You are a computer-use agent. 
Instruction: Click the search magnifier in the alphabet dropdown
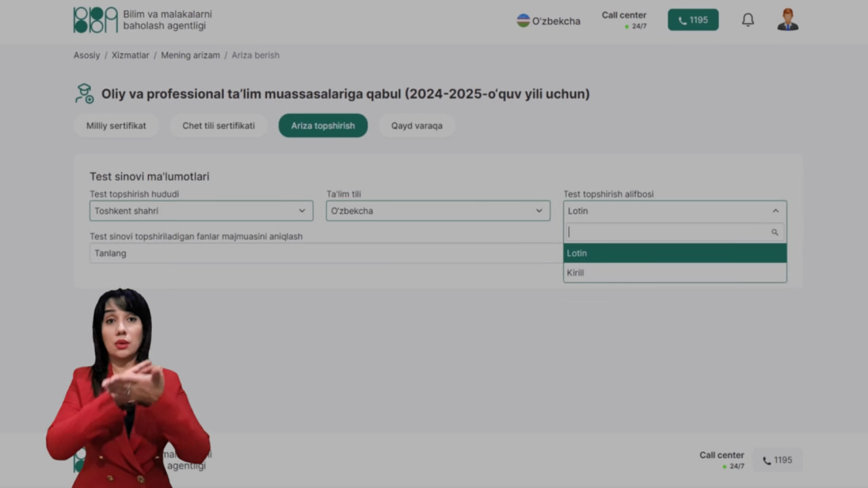(x=774, y=232)
